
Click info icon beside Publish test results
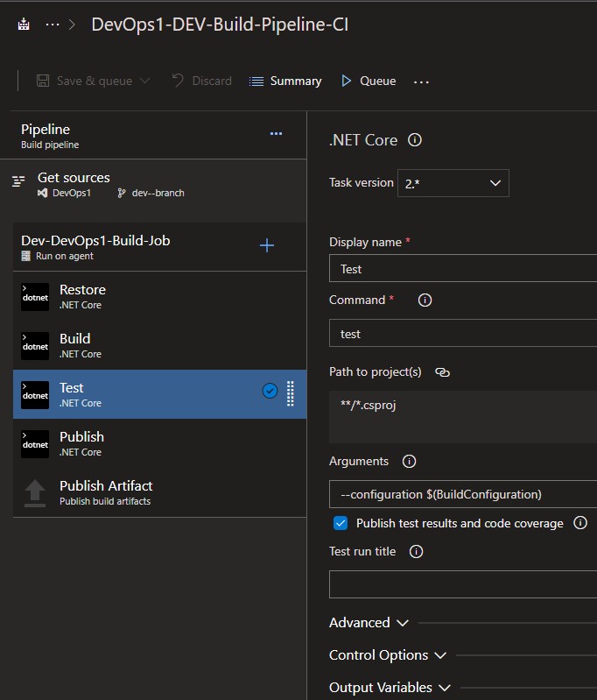[580, 522]
